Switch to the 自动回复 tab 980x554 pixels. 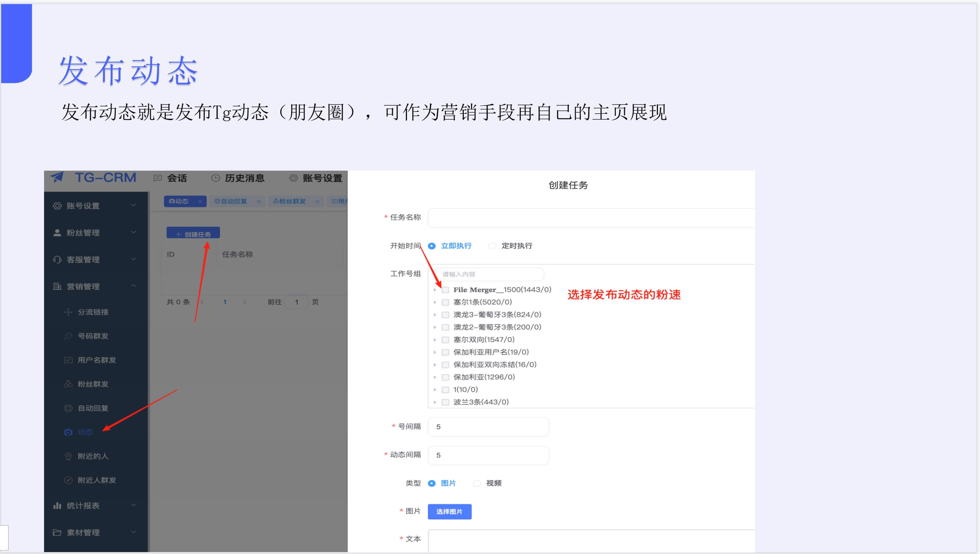coord(233,201)
